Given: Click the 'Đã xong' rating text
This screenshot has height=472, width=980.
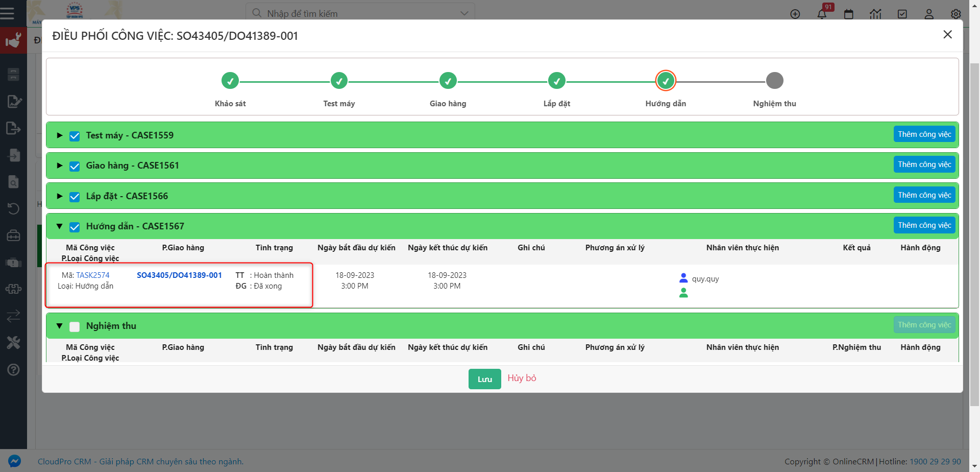Looking at the screenshot, I should tap(267, 286).
